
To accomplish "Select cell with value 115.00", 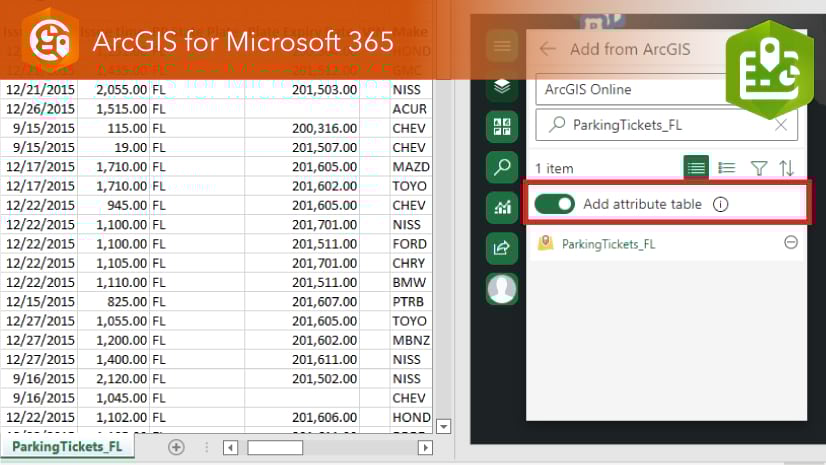I will [114, 128].
